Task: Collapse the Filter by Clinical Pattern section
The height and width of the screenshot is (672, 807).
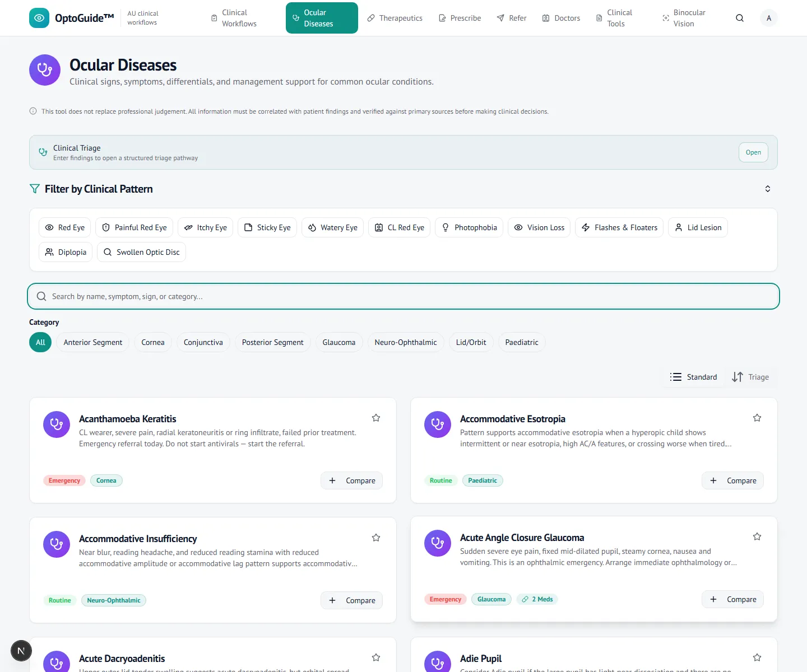Action: (x=768, y=189)
